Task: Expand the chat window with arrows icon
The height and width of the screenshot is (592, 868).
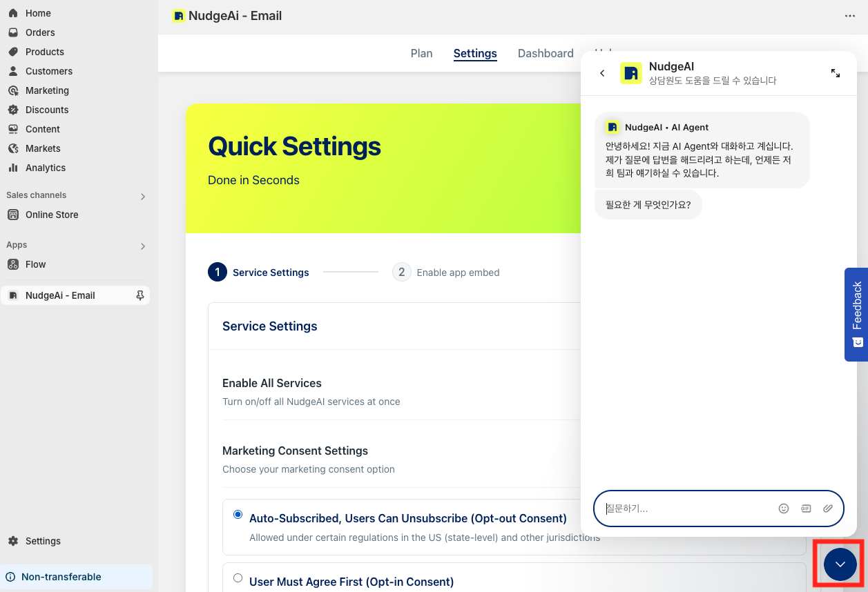Action: point(836,73)
